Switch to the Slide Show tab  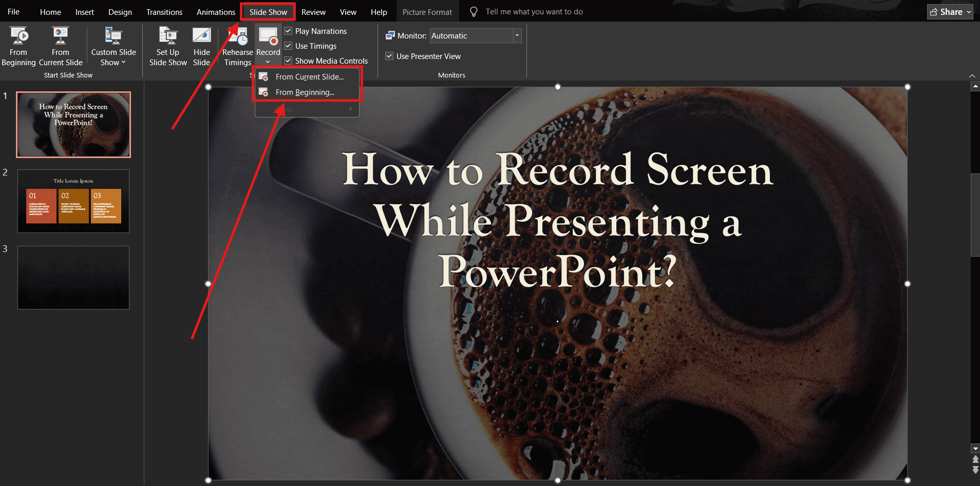click(268, 11)
